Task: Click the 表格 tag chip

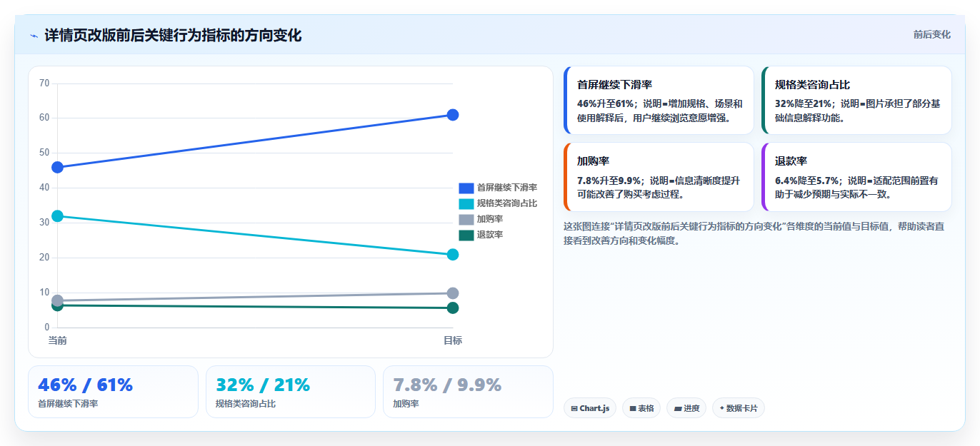Action: [x=641, y=408]
